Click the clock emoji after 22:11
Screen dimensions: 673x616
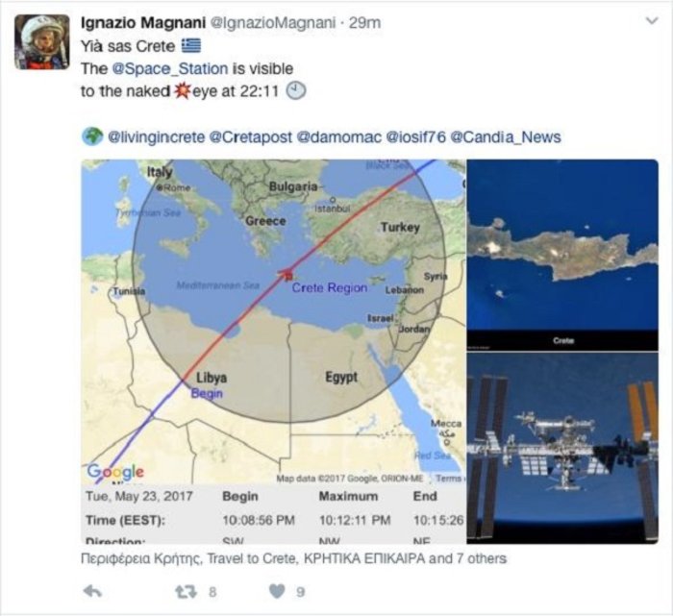coord(296,91)
